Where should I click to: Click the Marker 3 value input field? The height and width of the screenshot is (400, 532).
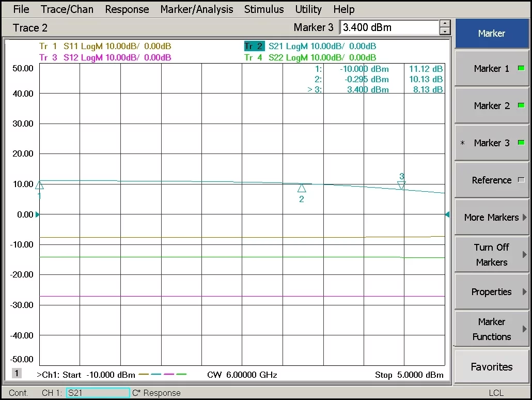(389, 27)
